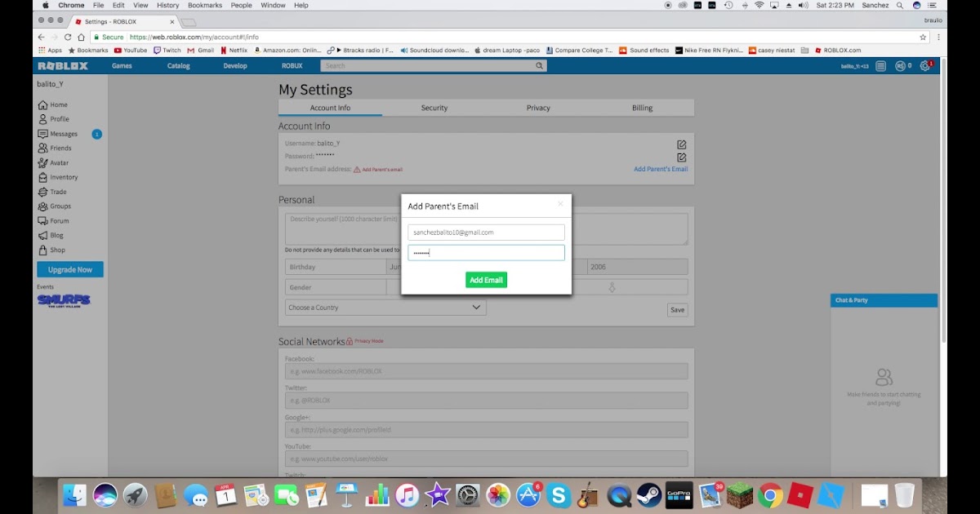Image resolution: width=980 pixels, height=514 pixels.
Task: Click the Add Parent's Email link
Action: 661,169
